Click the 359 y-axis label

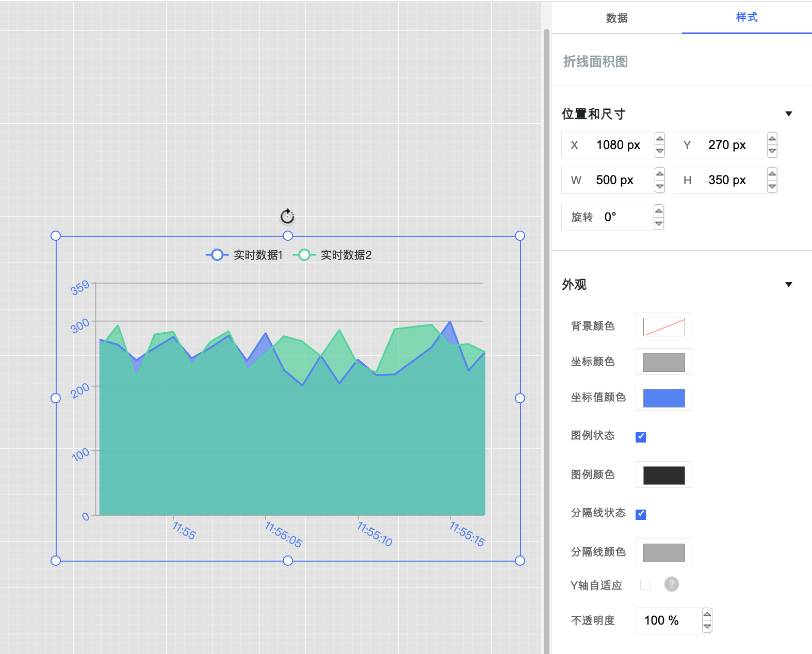point(80,287)
